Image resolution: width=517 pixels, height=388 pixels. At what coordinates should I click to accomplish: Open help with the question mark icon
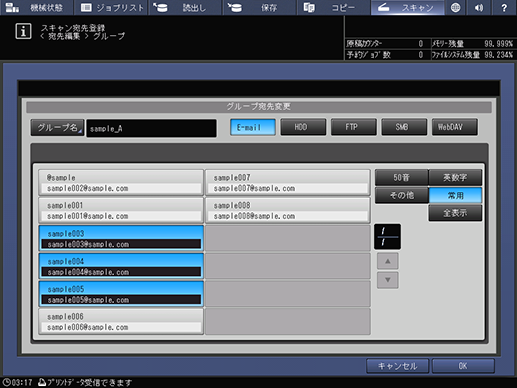click(504, 7)
